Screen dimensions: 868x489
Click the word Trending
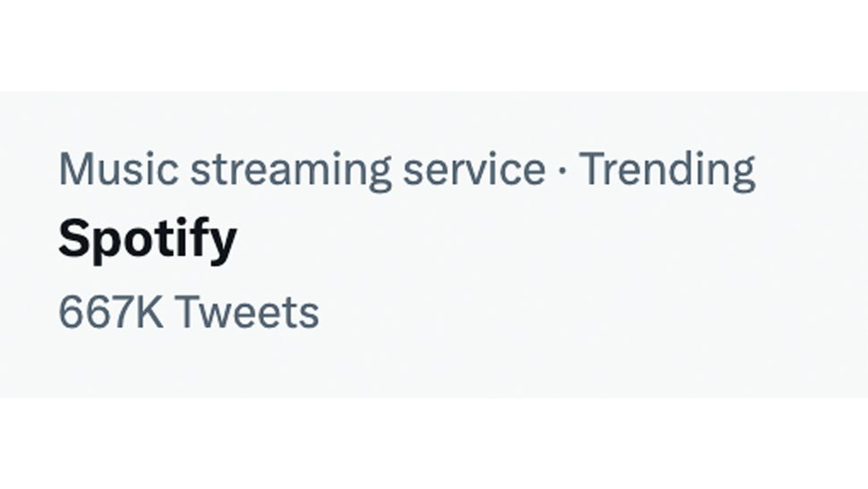(667, 169)
